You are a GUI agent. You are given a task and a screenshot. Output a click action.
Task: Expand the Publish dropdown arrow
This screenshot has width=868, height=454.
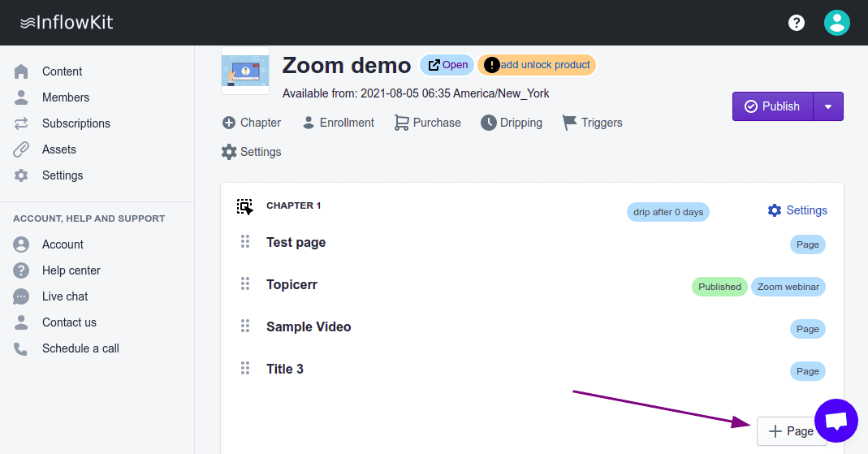click(x=827, y=106)
